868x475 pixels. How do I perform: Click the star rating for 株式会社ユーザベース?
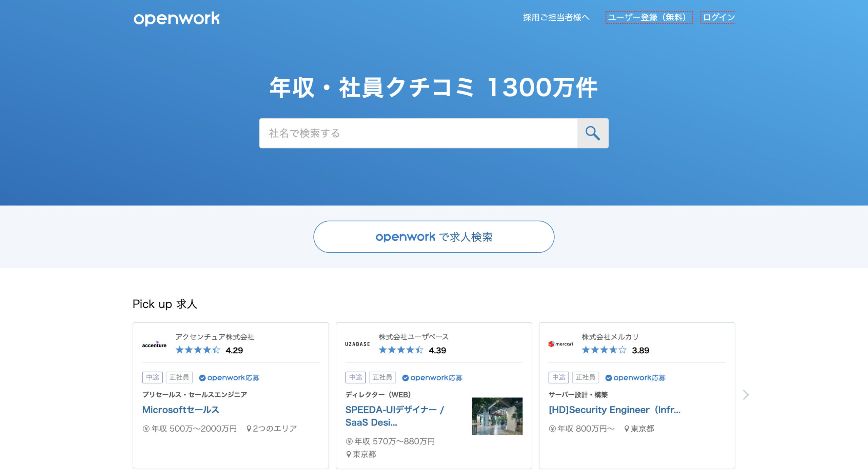tap(401, 350)
